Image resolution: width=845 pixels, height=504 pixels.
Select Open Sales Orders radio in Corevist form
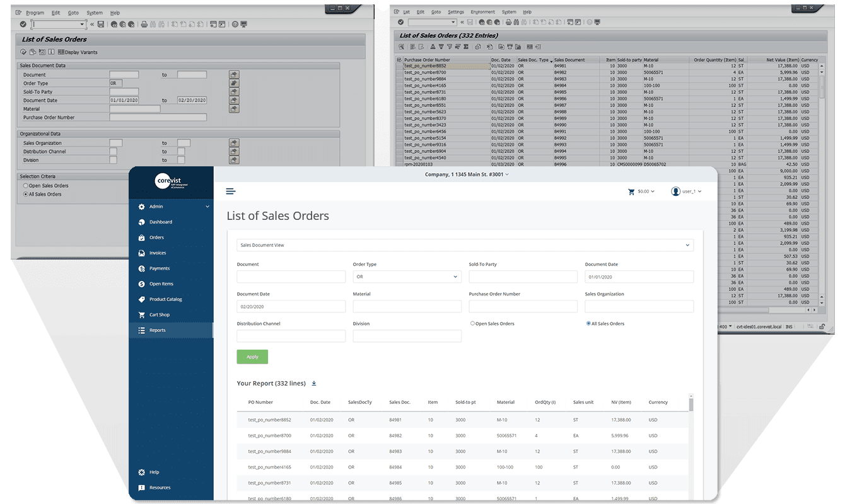tap(472, 323)
